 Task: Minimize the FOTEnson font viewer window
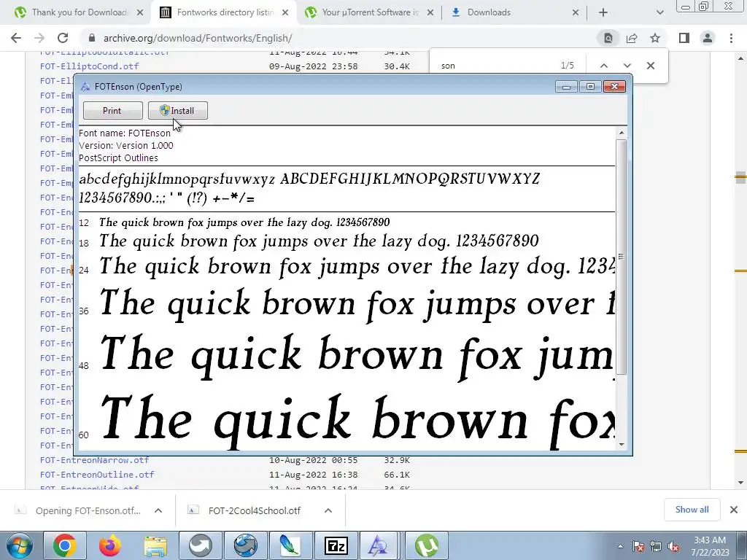tap(566, 87)
